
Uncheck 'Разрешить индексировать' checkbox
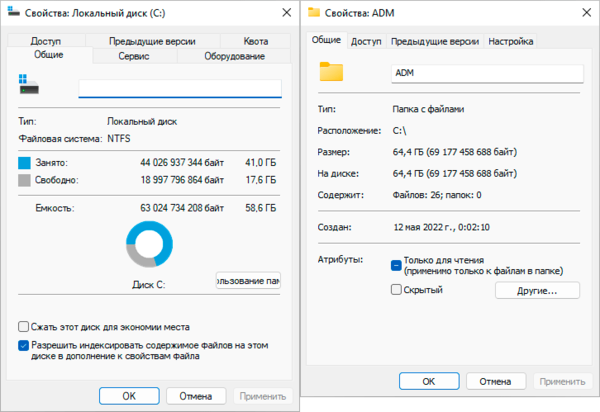tap(23, 345)
